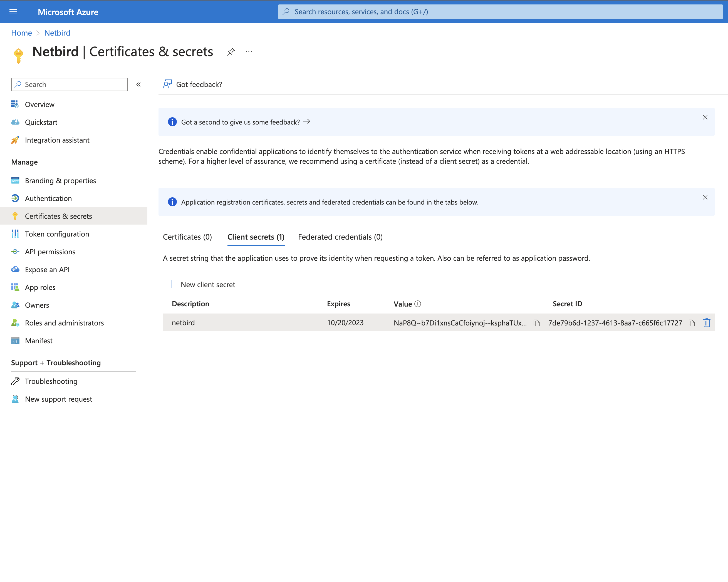
Task: Collapse the left sidebar with double chevron
Action: point(138,84)
